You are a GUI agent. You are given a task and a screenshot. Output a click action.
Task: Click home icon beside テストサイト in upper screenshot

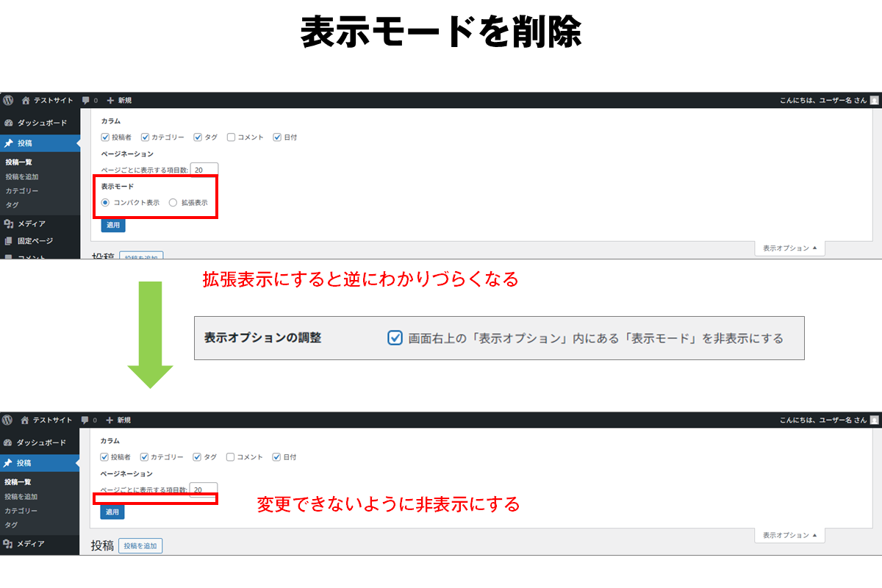[x=26, y=100]
